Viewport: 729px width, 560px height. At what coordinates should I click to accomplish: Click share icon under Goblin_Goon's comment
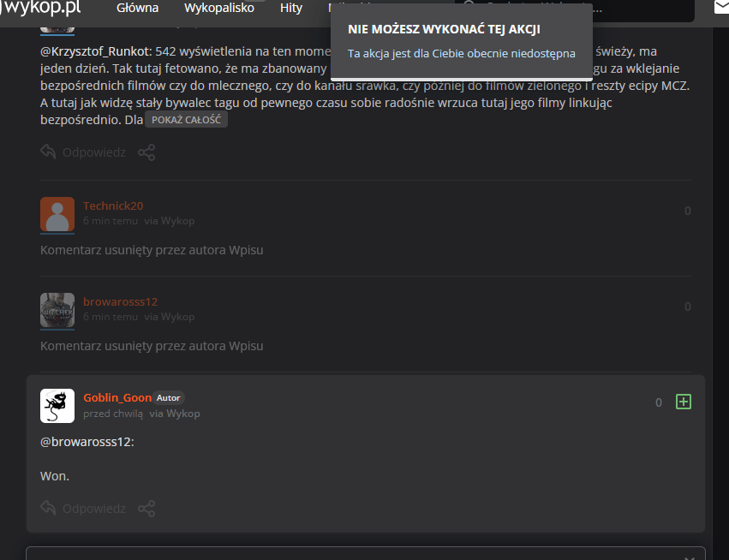(x=146, y=509)
